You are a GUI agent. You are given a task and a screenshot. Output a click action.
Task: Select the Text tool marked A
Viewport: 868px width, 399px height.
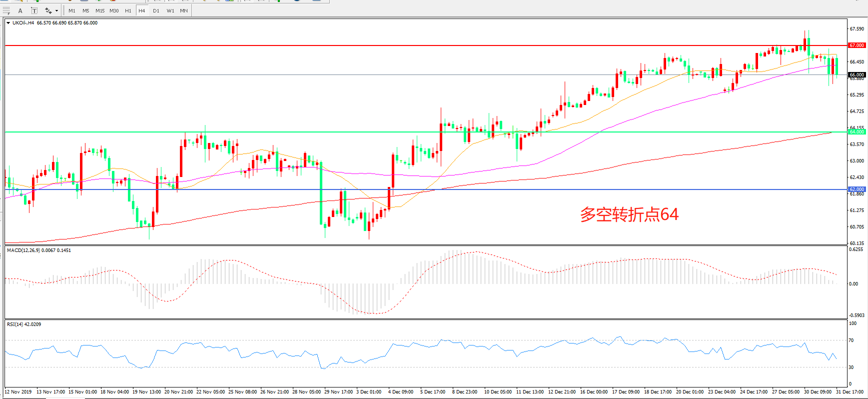[20, 10]
